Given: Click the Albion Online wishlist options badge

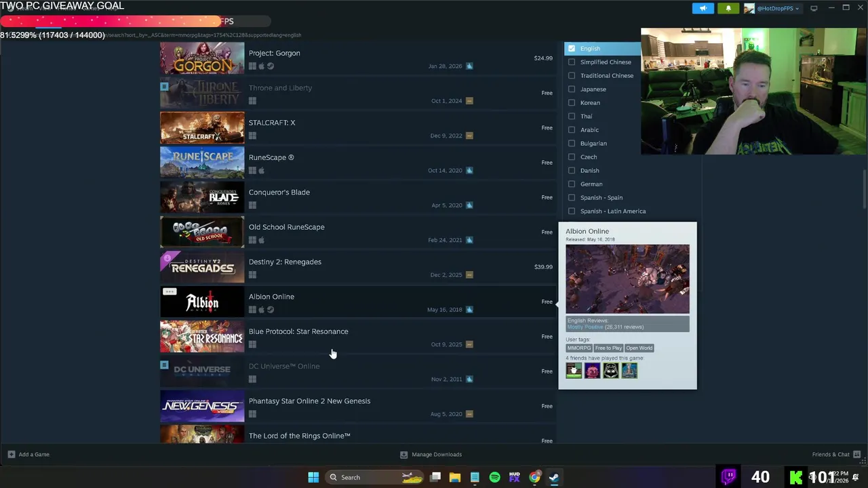Looking at the screenshot, I should pos(170,291).
